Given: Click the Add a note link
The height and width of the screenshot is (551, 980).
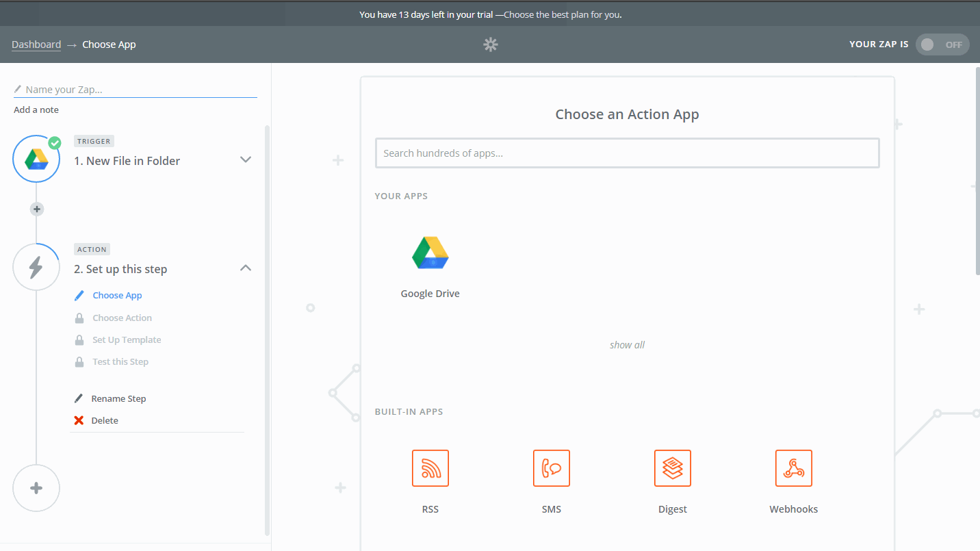Looking at the screenshot, I should (x=36, y=110).
